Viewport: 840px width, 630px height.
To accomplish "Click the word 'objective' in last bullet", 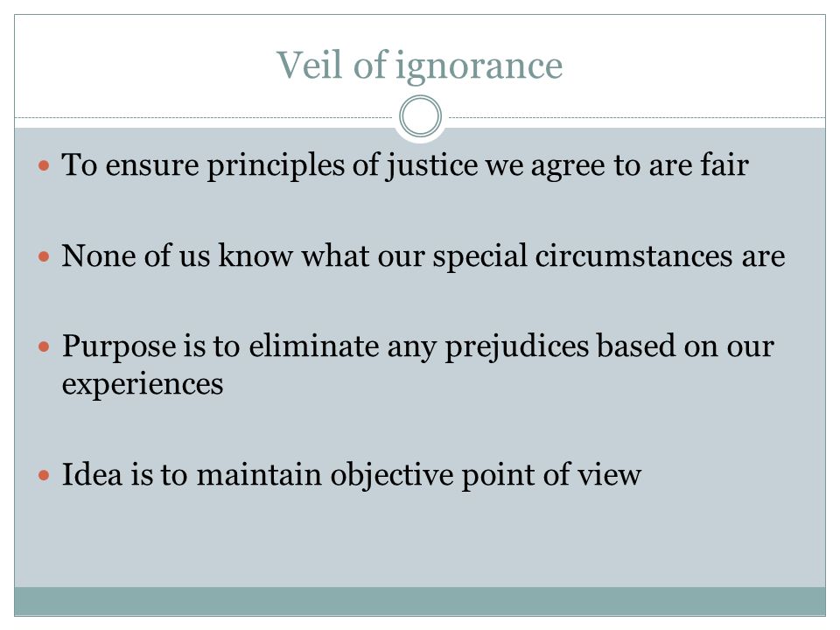I will 392,476.
